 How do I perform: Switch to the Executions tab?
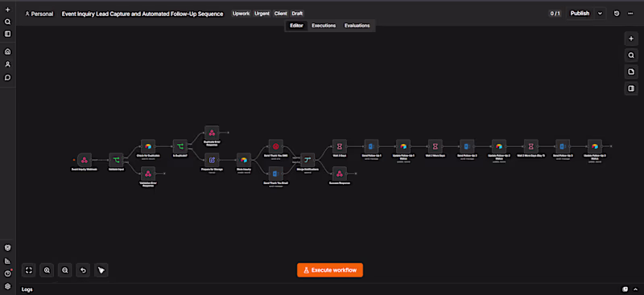[324, 26]
